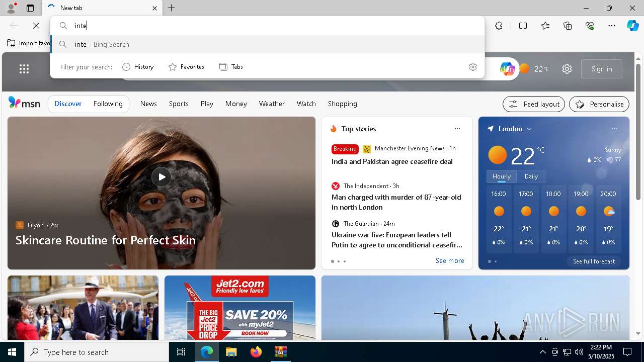This screenshot has width=644, height=362.
Task: Open the tab actions menu icon
Action: pos(30,8)
